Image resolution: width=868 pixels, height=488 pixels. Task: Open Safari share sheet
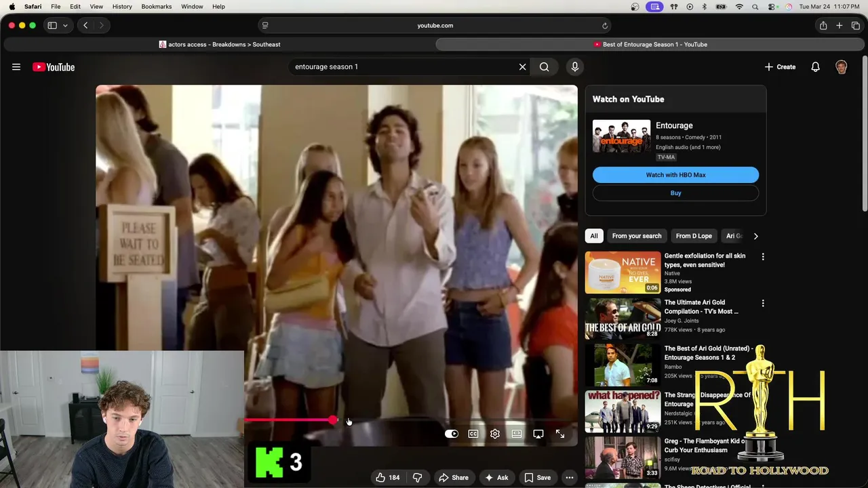(823, 26)
